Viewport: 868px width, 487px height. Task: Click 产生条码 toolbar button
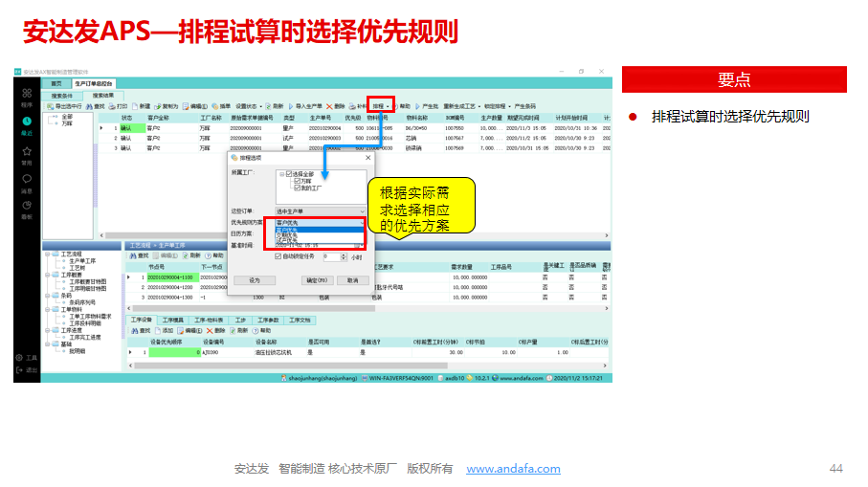click(524, 106)
